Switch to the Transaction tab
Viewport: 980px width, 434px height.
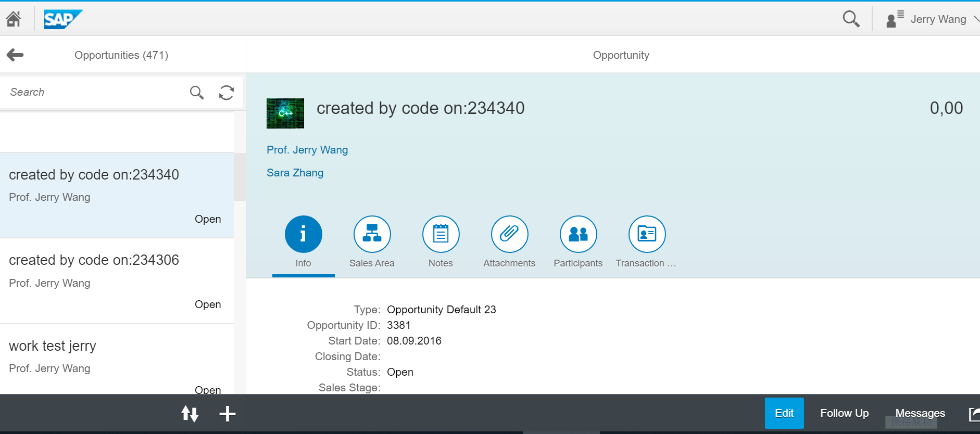(x=647, y=242)
